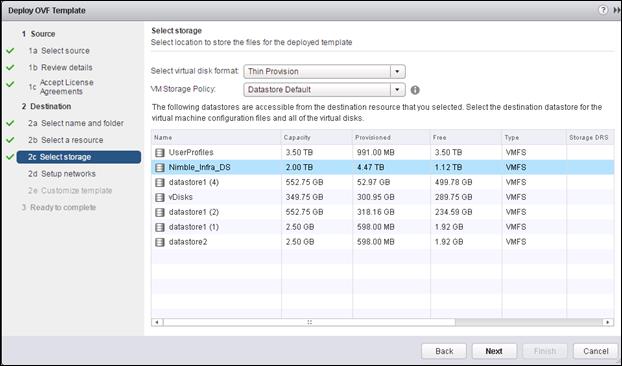
Task: Click the 300.95 GB provisioned value
Action: tap(375, 197)
